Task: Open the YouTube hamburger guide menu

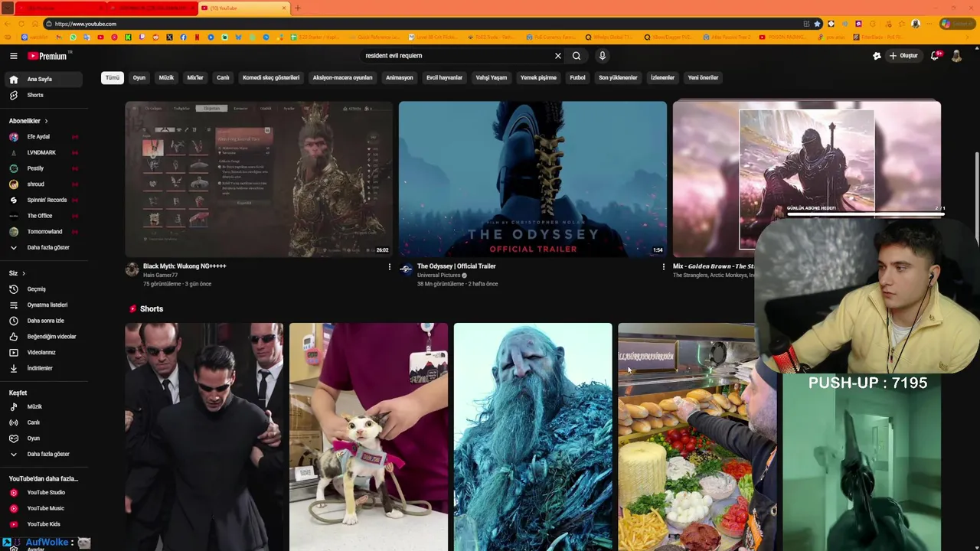Action: pyautogui.click(x=13, y=56)
